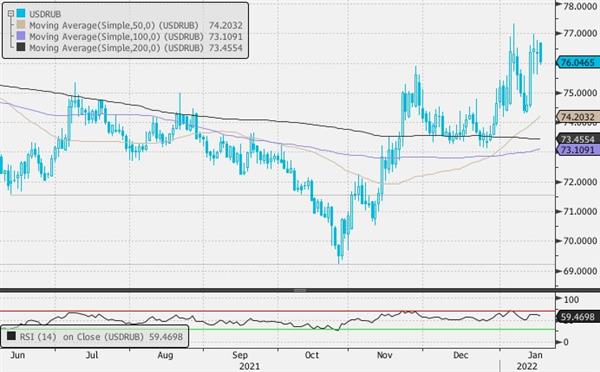Click the 73.4554 value in the legend
Screen dimensions: 600x372
(x=226, y=48)
